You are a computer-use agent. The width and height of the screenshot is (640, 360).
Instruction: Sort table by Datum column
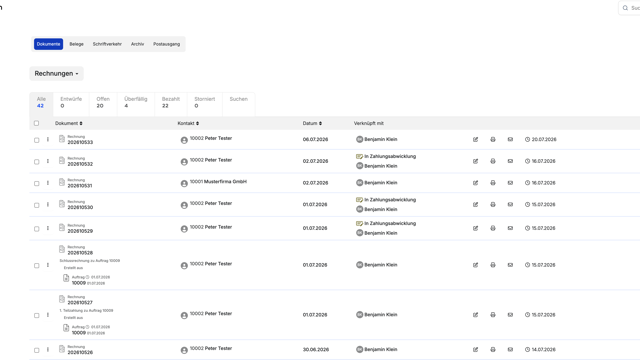point(312,123)
